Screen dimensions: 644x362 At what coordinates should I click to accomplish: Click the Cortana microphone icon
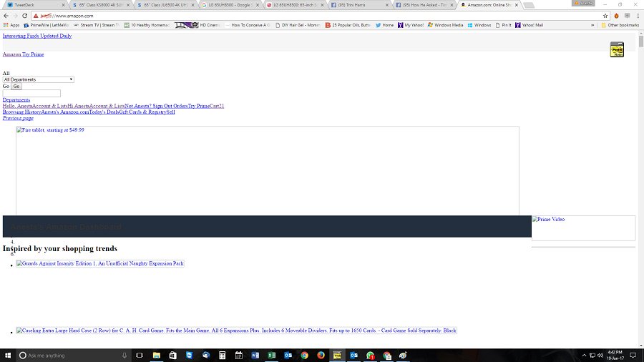tap(125, 356)
